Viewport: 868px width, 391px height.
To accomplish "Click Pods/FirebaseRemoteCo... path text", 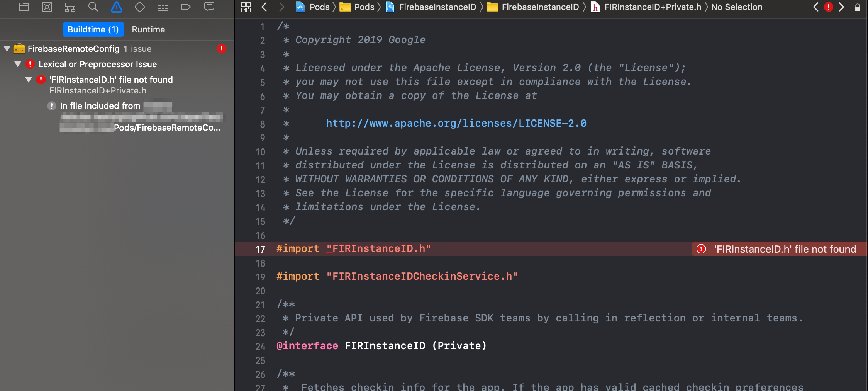I will click(x=167, y=127).
